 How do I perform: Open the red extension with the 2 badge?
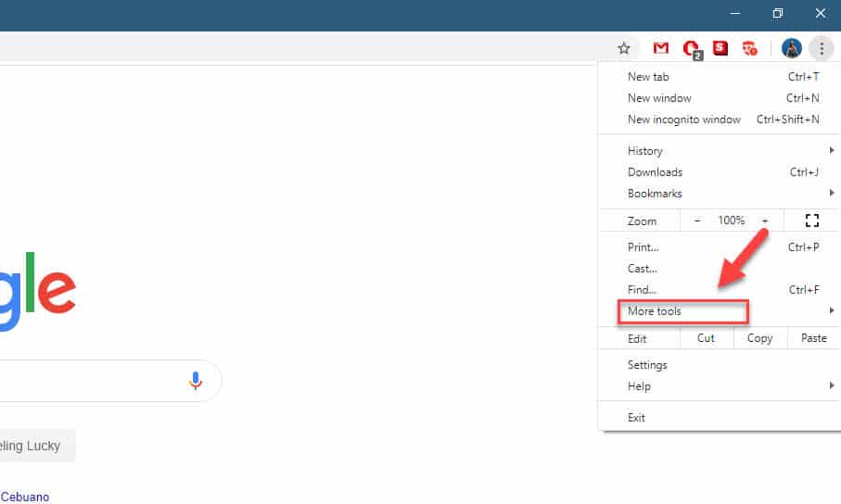point(692,49)
